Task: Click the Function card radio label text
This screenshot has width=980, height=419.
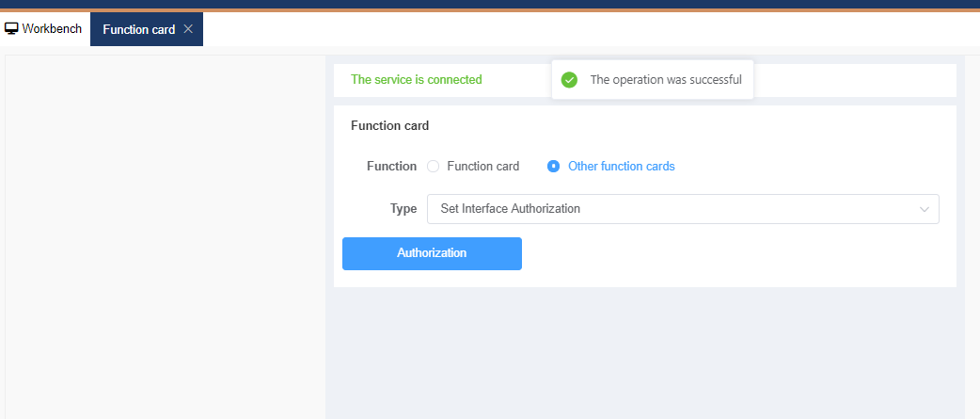Action: coord(482,167)
